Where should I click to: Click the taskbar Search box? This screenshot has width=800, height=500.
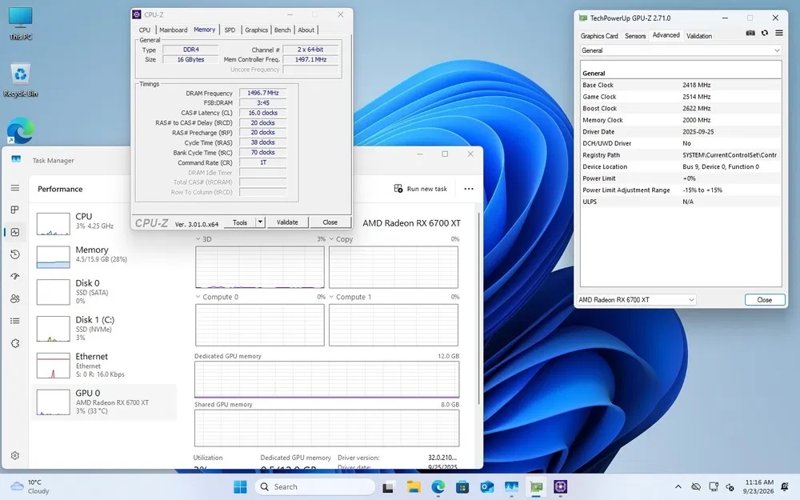click(x=315, y=487)
